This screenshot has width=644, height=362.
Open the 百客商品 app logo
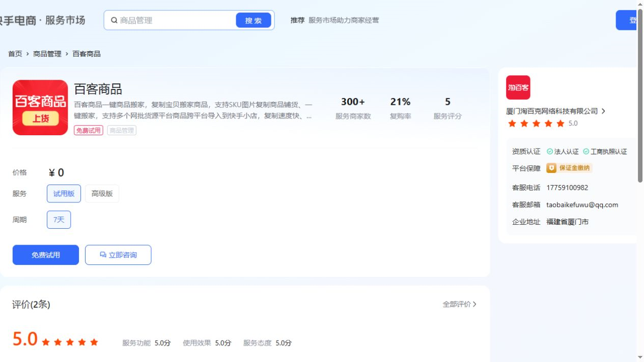coord(40,107)
